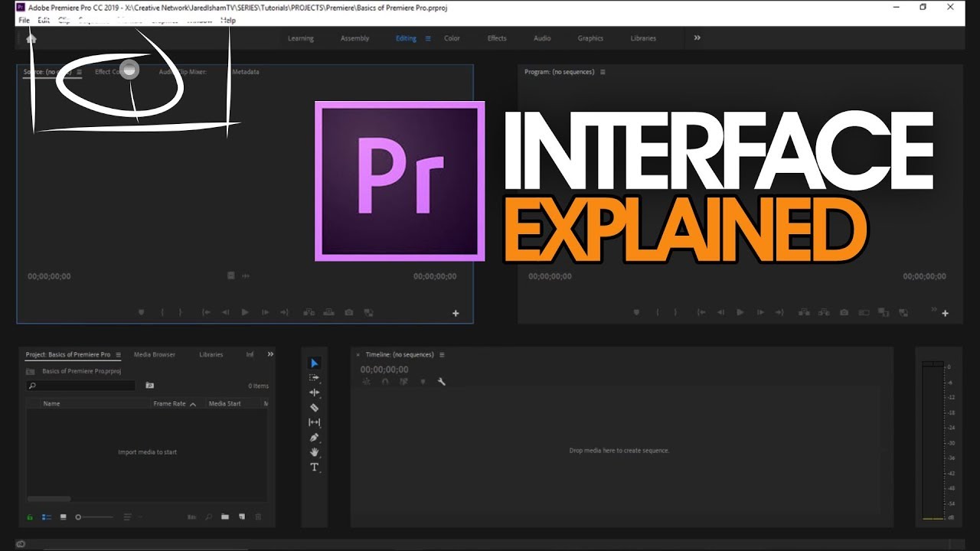
Task: Click Mark In in Program monitor
Action: point(657,312)
